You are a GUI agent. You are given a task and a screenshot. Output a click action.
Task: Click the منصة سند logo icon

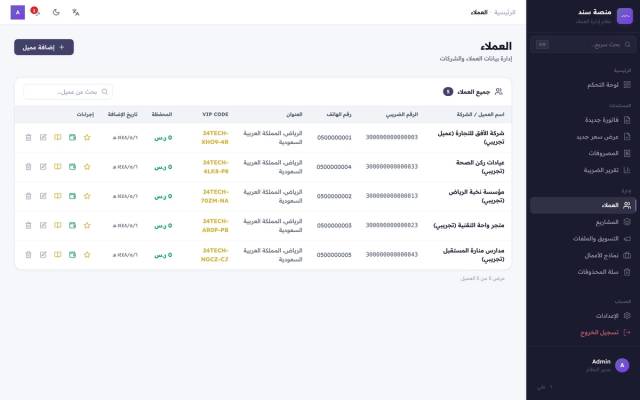(x=624, y=16)
